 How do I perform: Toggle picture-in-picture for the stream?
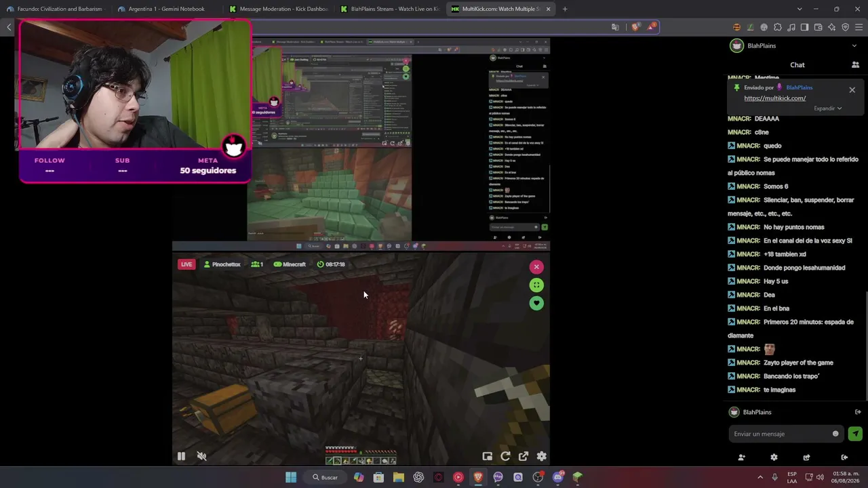click(x=487, y=456)
